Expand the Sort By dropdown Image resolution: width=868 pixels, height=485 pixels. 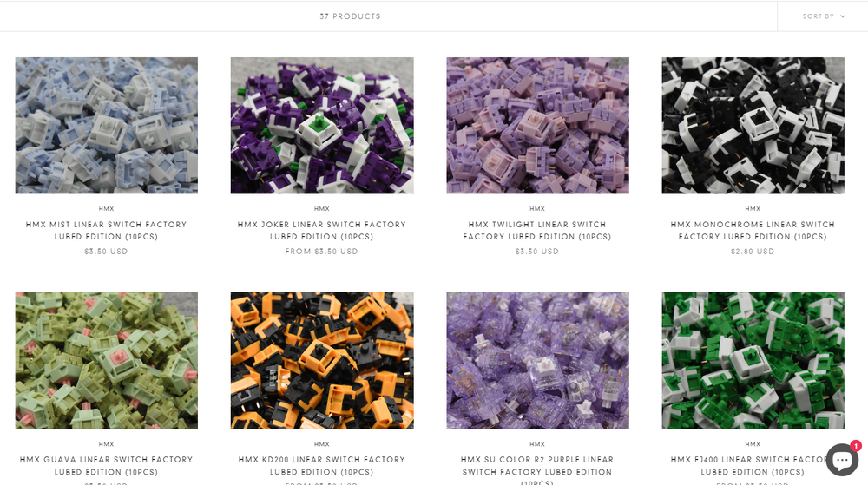[824, 16]
